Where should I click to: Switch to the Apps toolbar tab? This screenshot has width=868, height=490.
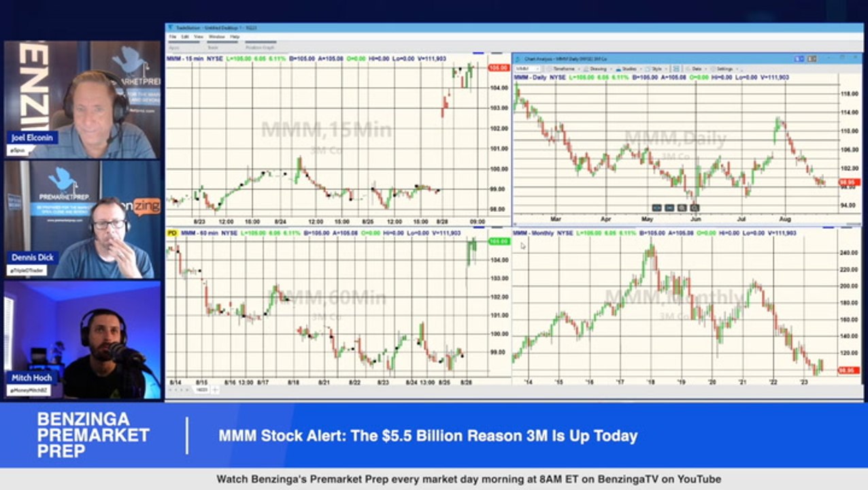coord(184,47)
